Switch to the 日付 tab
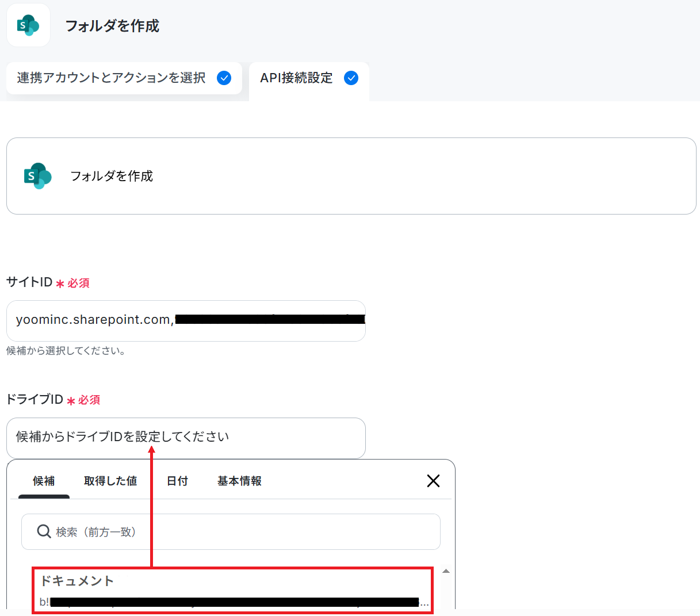Image resolution: width=700 pixels, height=616 pixels. click(x=177, y=481)
